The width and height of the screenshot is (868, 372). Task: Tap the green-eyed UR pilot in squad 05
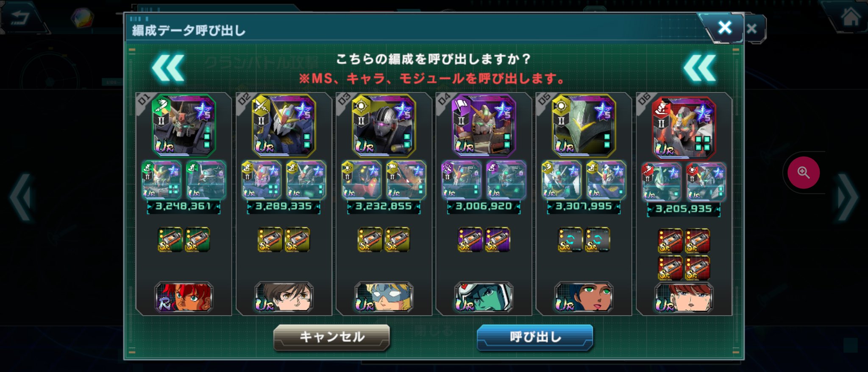(x=584, y=297)
